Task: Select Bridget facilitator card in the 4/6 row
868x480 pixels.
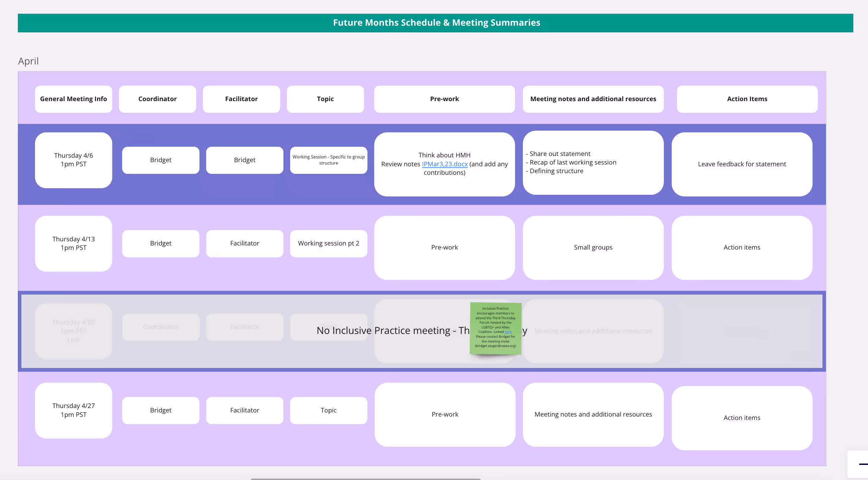Action: pos(245,160)
